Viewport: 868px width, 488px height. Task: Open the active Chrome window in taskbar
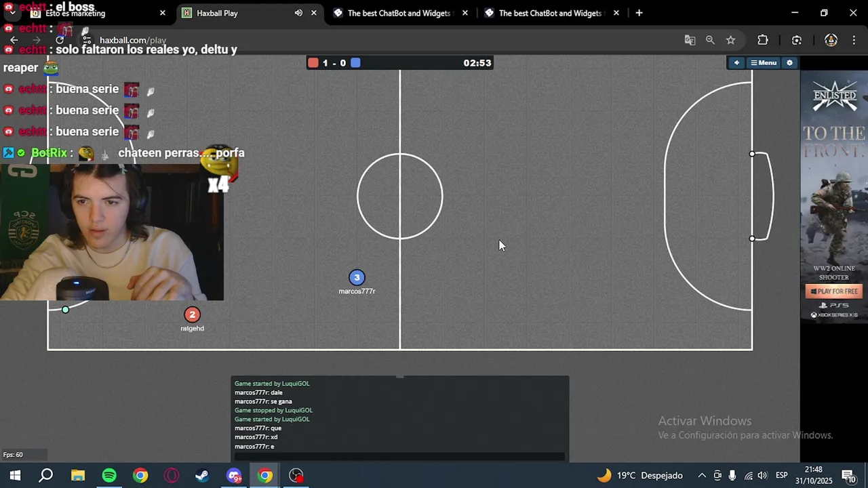265,476
